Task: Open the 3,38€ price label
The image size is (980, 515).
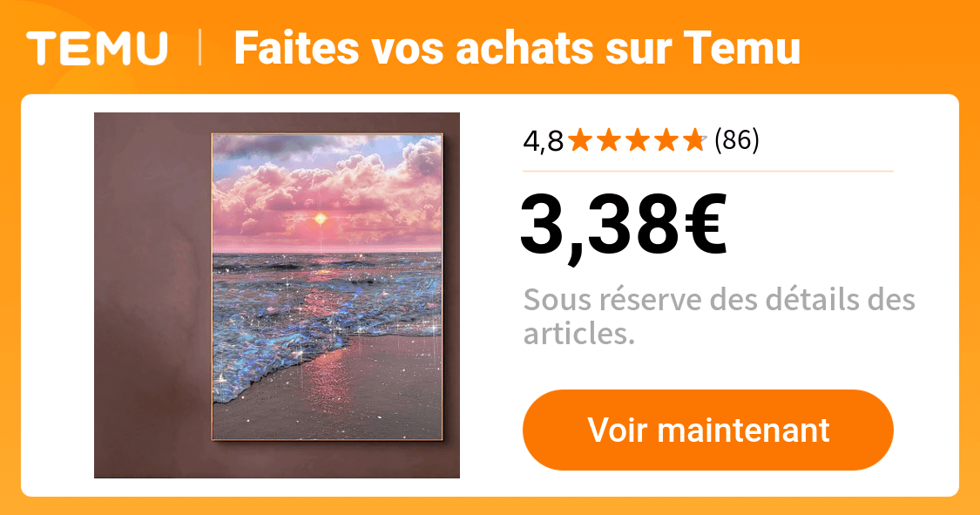Action: pos(623,225)
